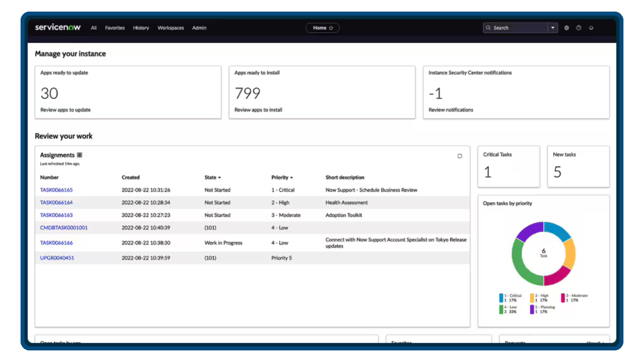Click the 4 - Low legend swatch
The height and width of the screenshot is (362, 644).
pyautogui.click(x=501, y=309)
